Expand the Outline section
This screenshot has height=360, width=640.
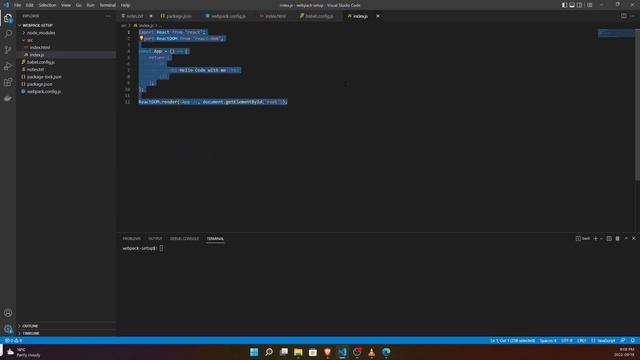point(31,326)
